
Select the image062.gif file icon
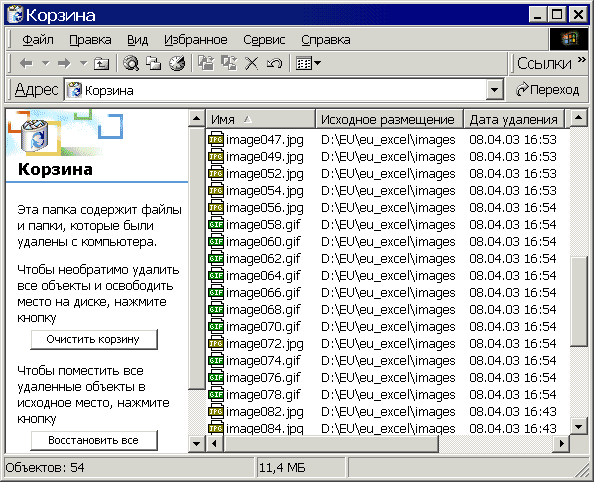tap(216, 258)
